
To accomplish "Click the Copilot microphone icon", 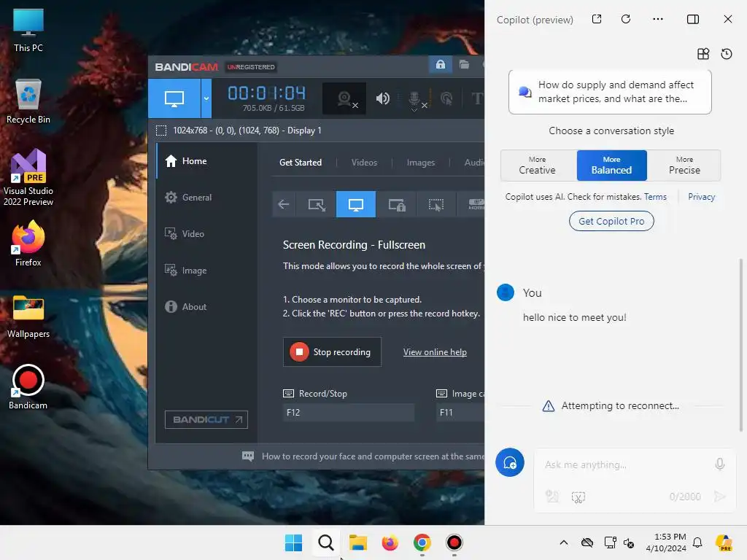I will pos(720,464).
